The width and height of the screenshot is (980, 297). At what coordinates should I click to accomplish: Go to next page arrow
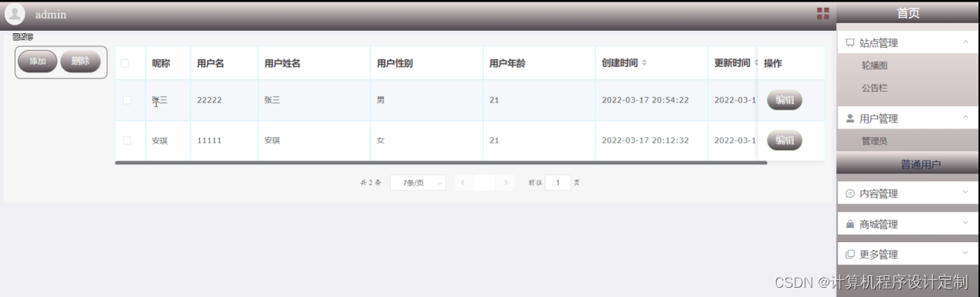click(x=506, y=183)
